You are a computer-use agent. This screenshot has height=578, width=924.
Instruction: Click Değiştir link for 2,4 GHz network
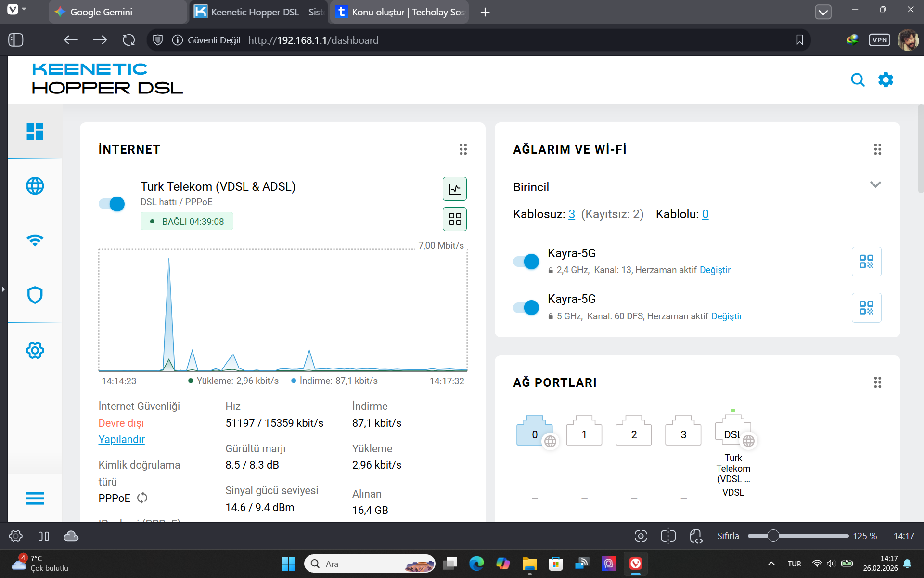point(715,270)
